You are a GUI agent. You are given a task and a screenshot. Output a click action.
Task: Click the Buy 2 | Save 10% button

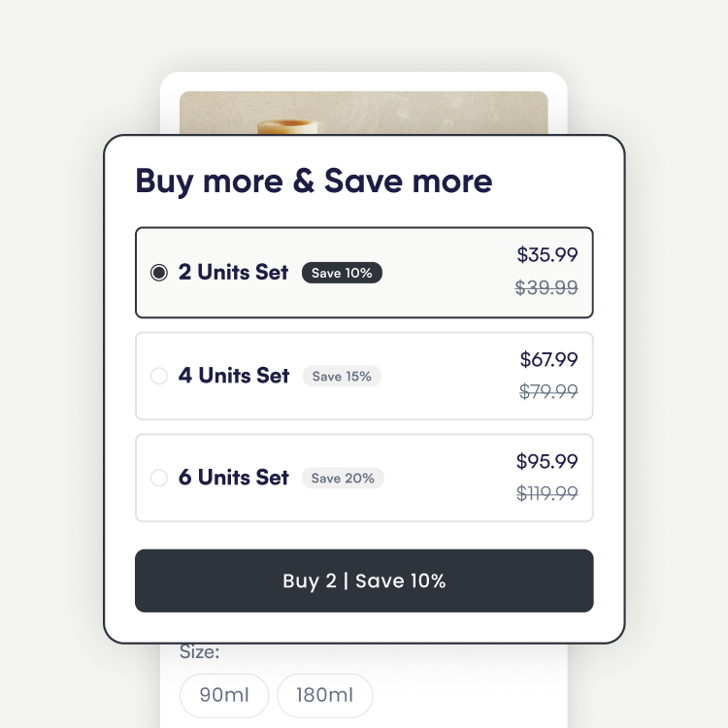click(x=364, y=580)
